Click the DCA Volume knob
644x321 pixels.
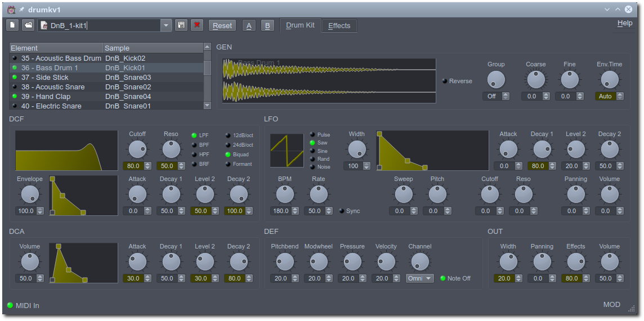click(30, 261)
